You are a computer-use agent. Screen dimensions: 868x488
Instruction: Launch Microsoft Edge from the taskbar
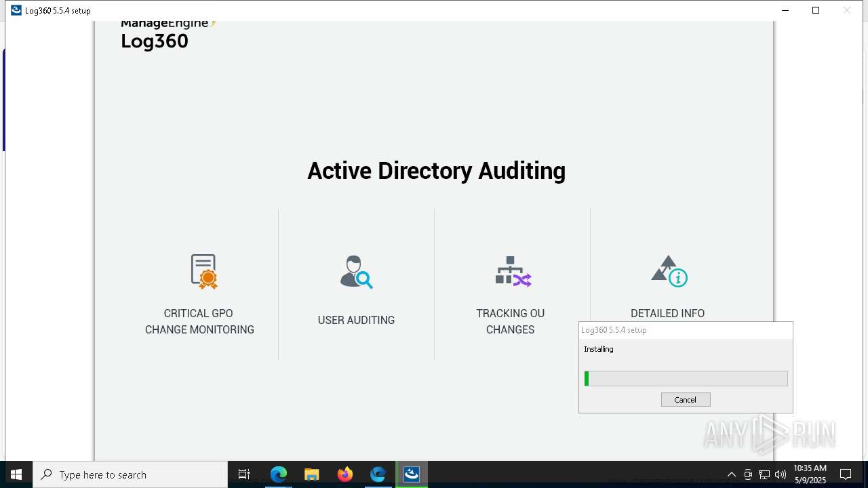(x=279, y=474)
